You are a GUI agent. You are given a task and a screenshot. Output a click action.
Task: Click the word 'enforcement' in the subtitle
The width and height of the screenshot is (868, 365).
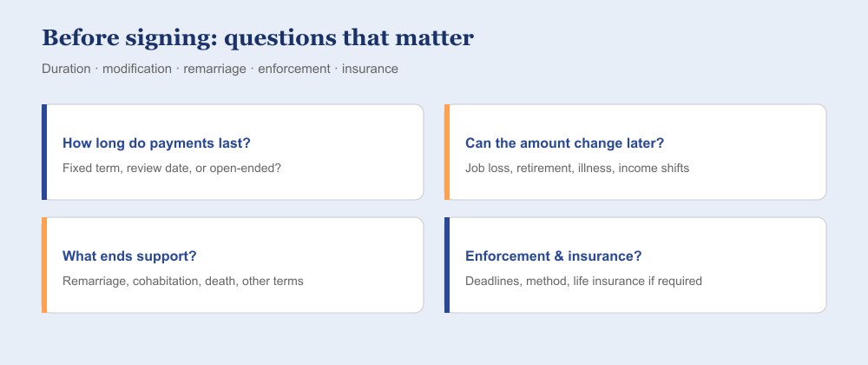(x=294, y=70)
